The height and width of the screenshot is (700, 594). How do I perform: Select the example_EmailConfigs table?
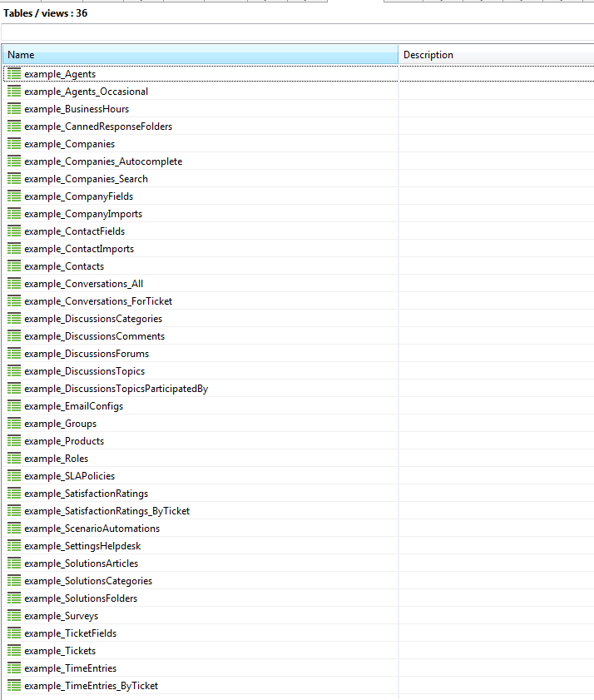click(73, 406)
